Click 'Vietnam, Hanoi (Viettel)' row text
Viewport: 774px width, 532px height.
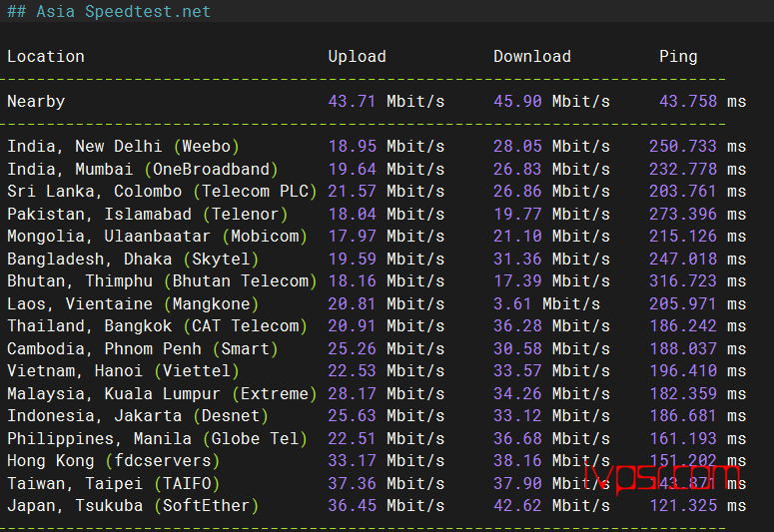click(123, 371)
